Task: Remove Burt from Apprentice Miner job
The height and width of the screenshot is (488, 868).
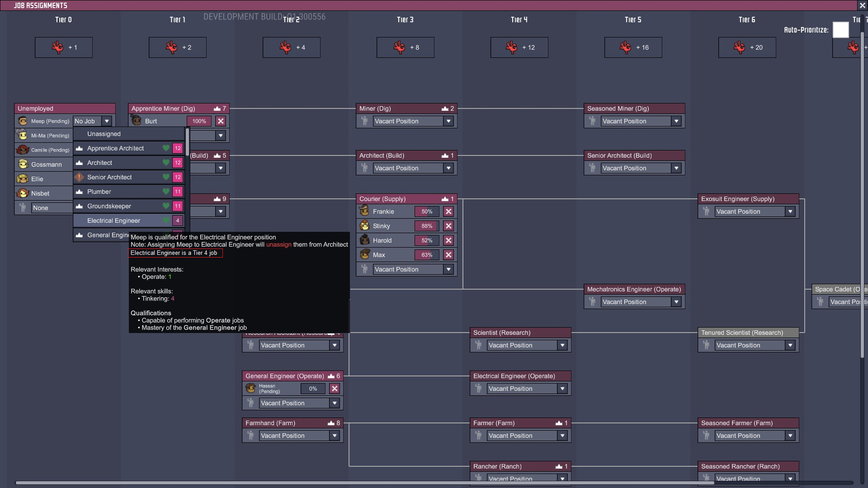Action: coord(221,121)
